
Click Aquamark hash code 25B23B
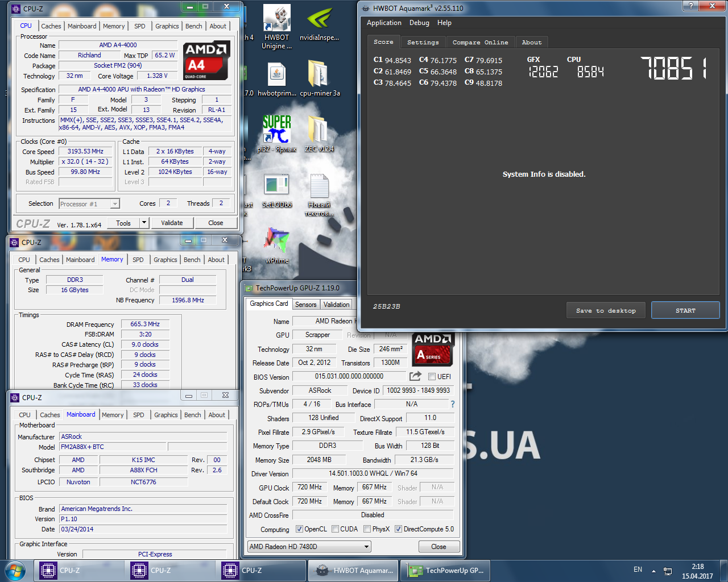(386, 306)
